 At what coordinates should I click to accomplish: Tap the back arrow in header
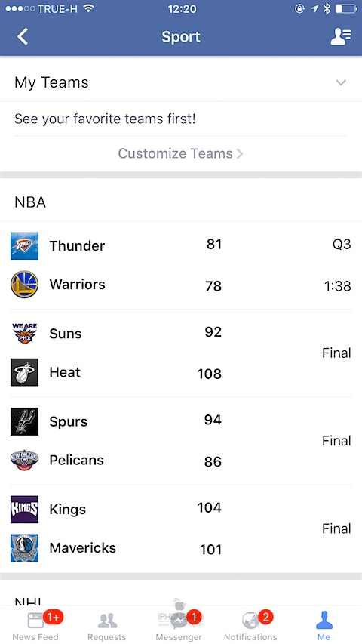[23, 36]
